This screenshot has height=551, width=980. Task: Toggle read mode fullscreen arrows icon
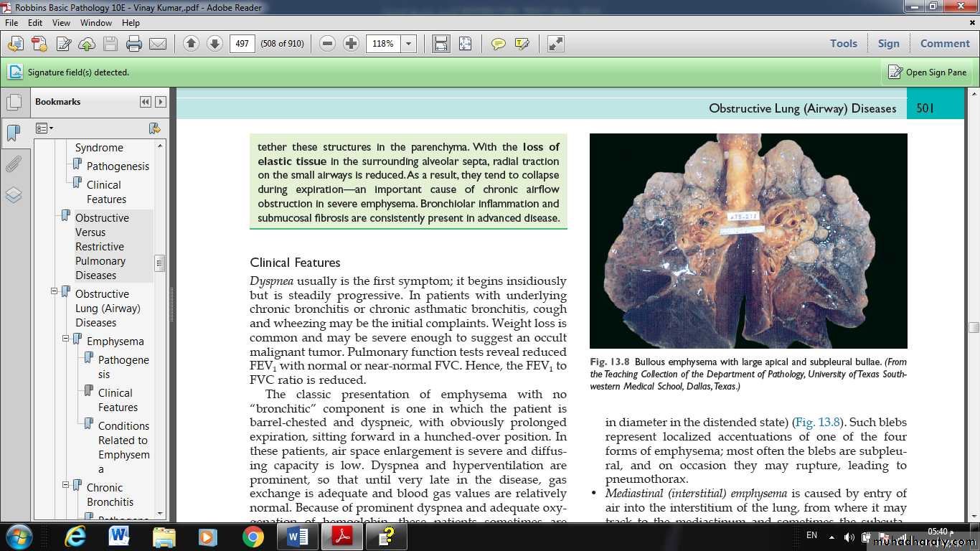(x=556, y=44)
